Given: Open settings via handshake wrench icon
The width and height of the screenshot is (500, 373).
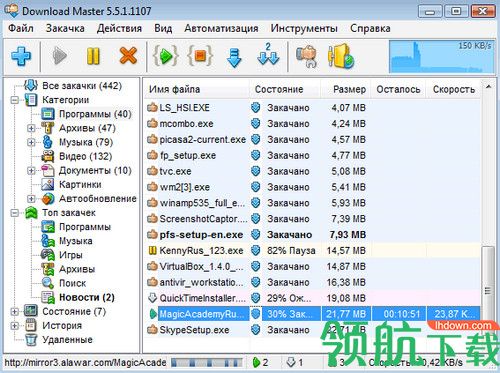Looking at the screenshot, I should pos(306,56).
